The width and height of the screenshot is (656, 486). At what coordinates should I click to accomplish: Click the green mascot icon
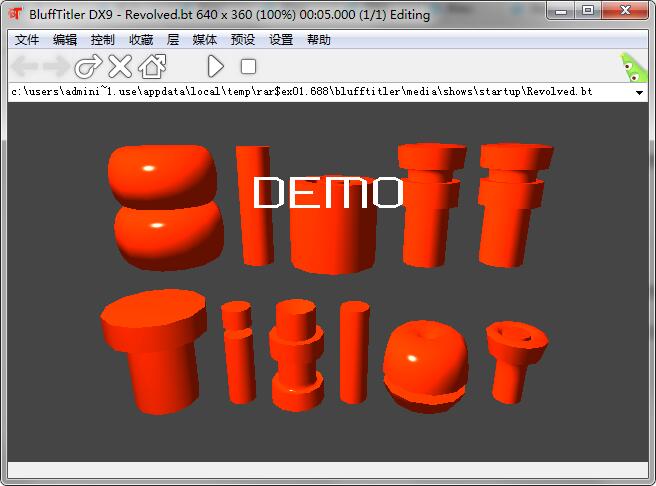point(633,67)
